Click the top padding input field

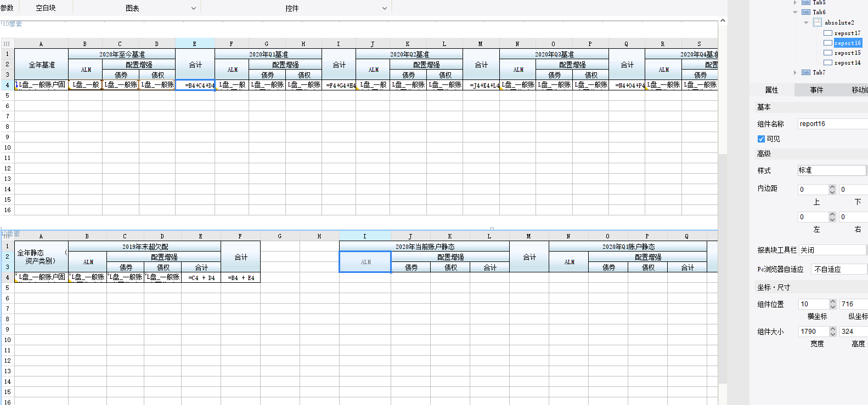(813, 189)
